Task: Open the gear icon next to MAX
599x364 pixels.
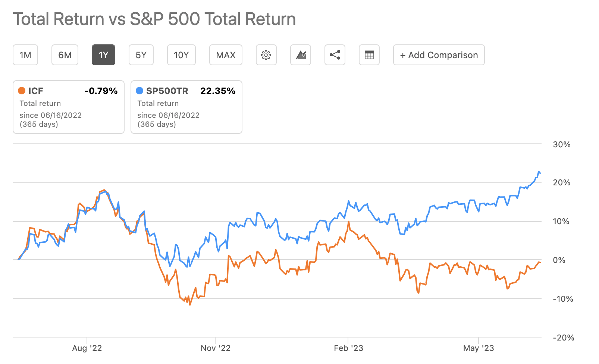Action: click(266, 55)
